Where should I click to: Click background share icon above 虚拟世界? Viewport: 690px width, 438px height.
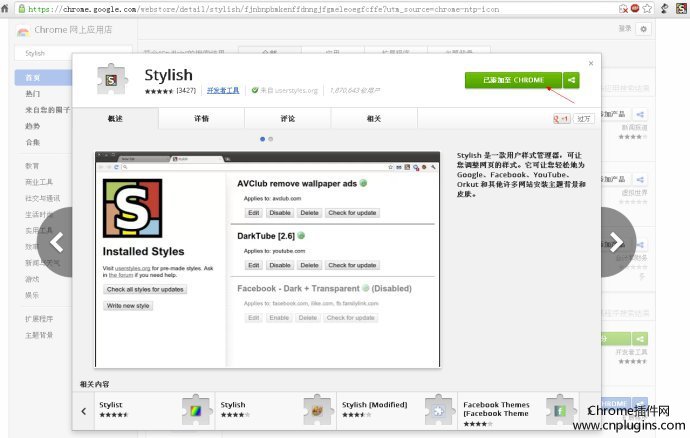[x=640, y=180]
